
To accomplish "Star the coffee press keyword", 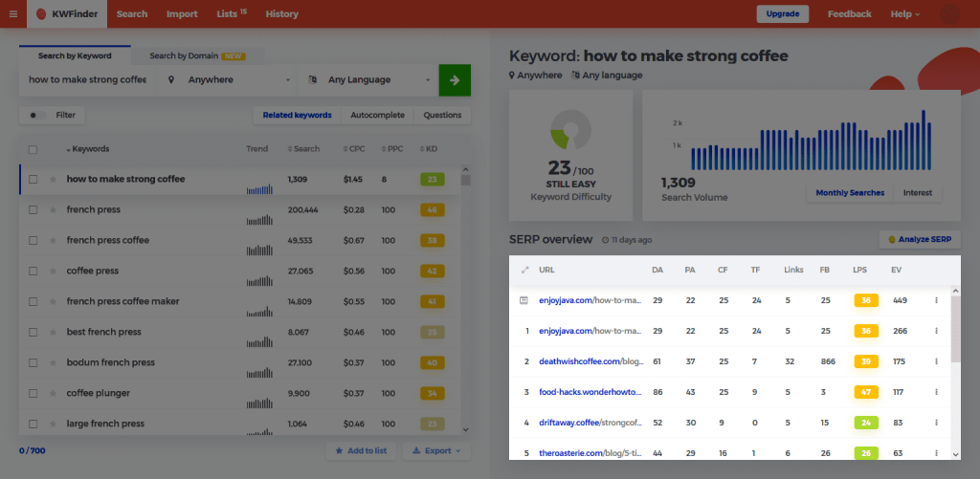I will pos(53,272).
